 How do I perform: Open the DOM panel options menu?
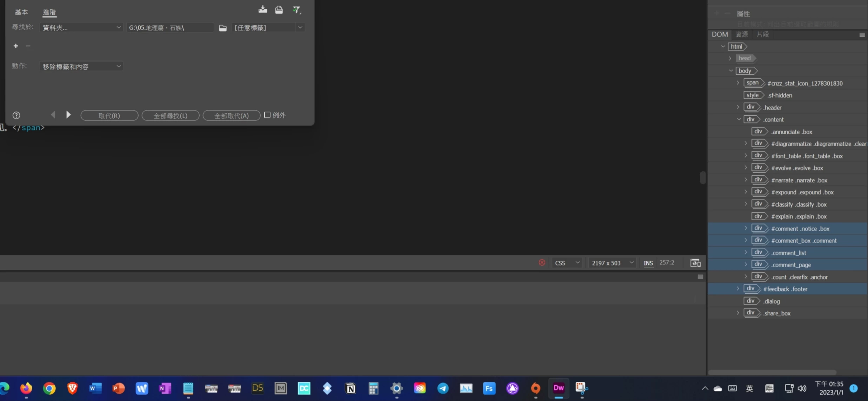point(862,35)
